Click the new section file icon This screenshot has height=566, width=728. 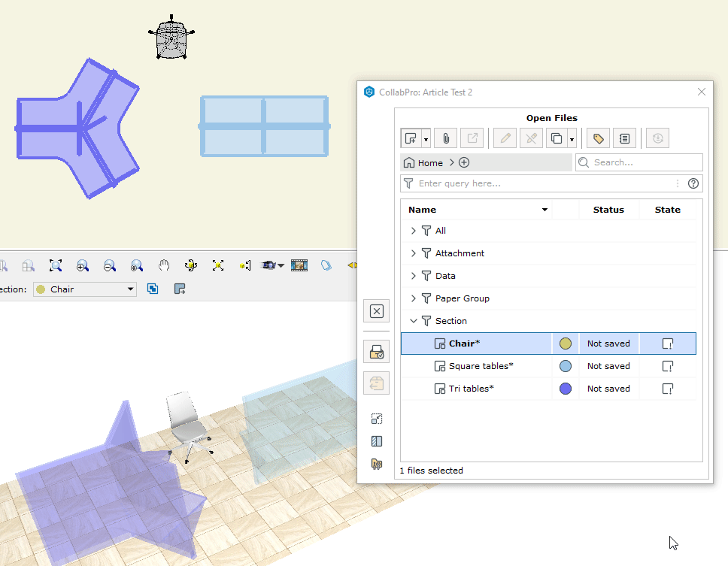point(411,138)
